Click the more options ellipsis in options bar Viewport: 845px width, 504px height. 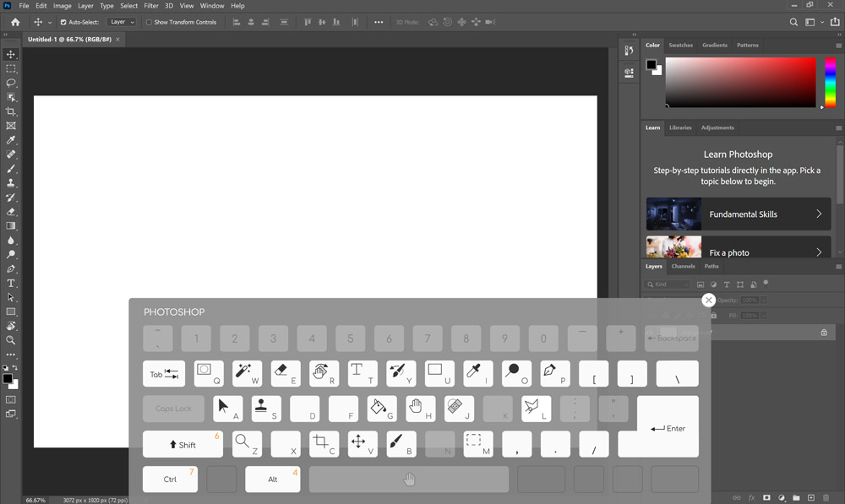click(379, 22)
